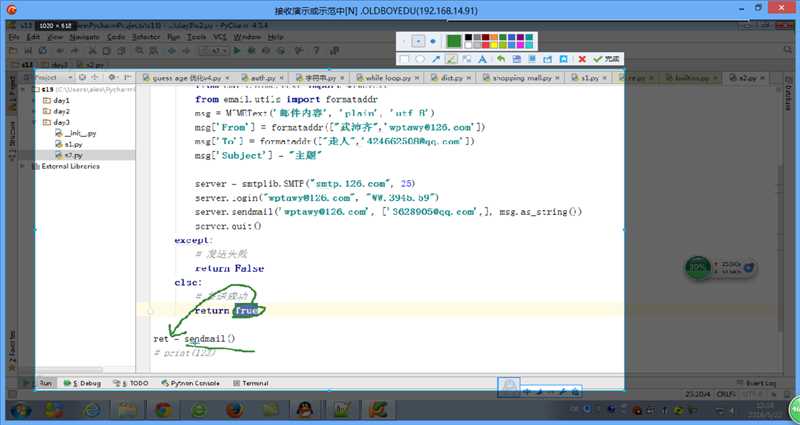The image size is (800, 425).
Task: Open the Refactor menu in PyCharm
Action: pos(146,37)
